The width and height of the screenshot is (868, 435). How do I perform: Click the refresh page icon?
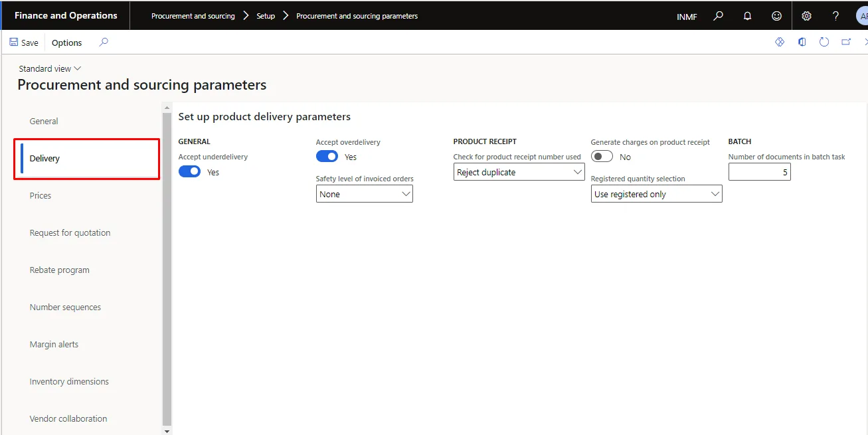(824, 42)
